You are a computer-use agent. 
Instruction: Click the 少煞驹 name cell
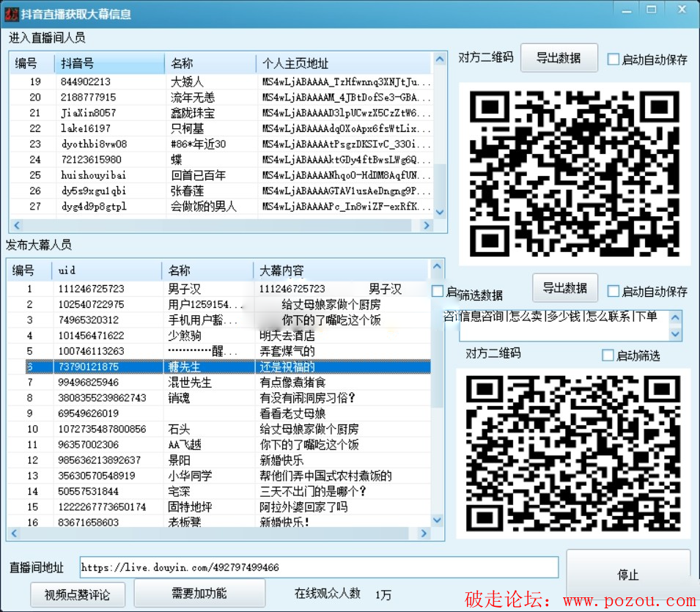point(185,336)
